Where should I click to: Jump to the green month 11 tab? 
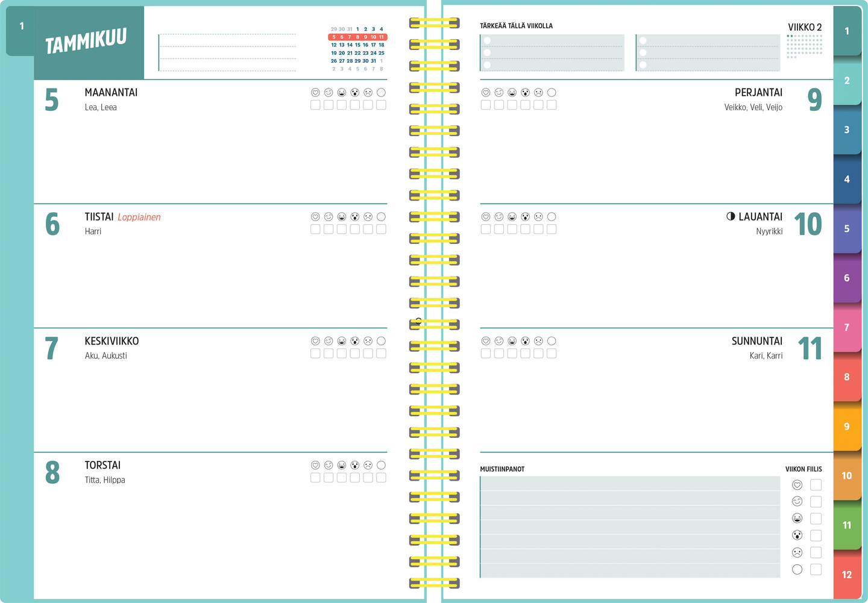pyautogui.click(x=846, y=525)
